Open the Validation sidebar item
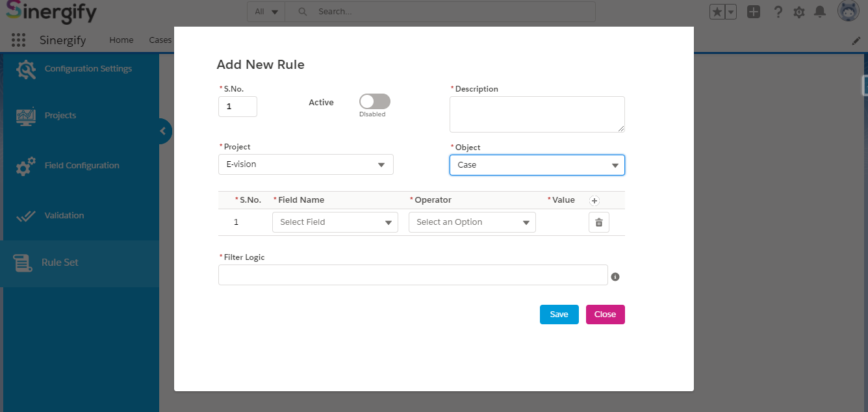Viewport: 868px width, 412px height. pyautogui.click(x=67, y=215)
